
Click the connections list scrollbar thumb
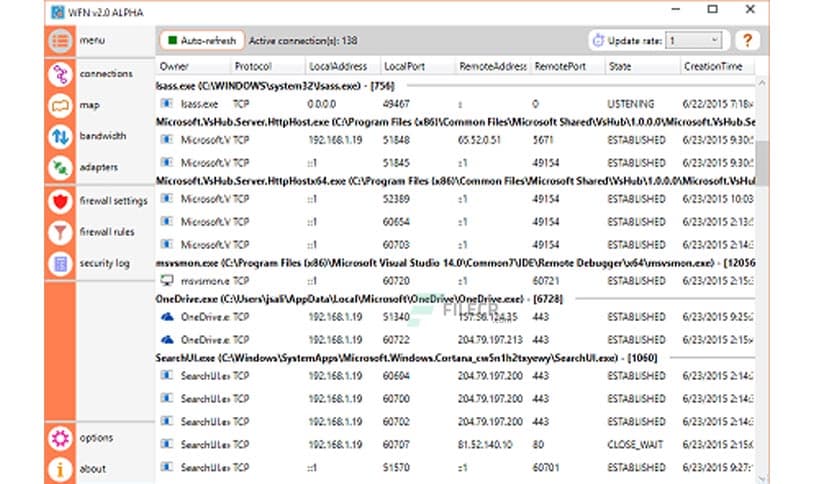tap(762, 163)
